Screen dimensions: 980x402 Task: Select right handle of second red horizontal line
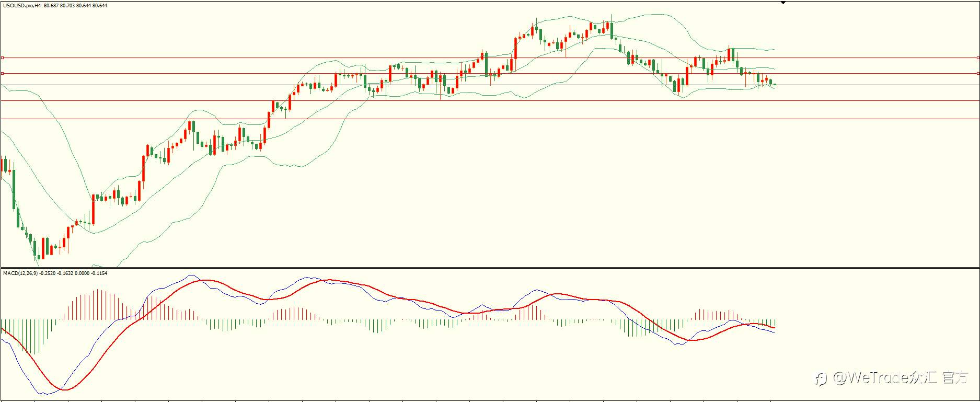click(x=978, y=74)
